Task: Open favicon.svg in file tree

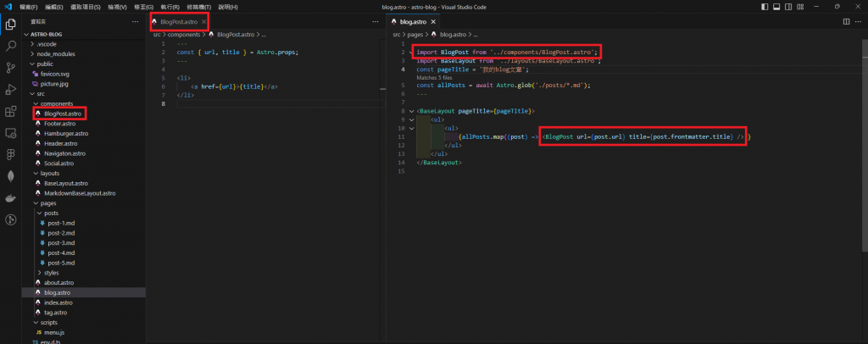Action: pos(55,74)
